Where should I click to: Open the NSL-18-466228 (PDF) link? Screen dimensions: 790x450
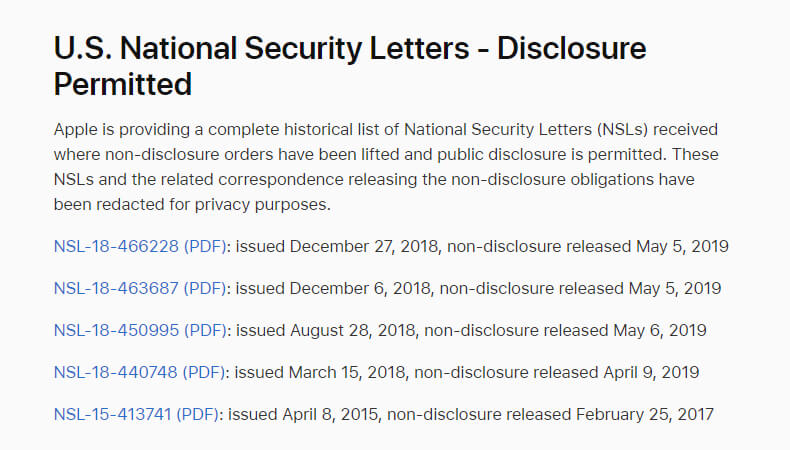140,246
